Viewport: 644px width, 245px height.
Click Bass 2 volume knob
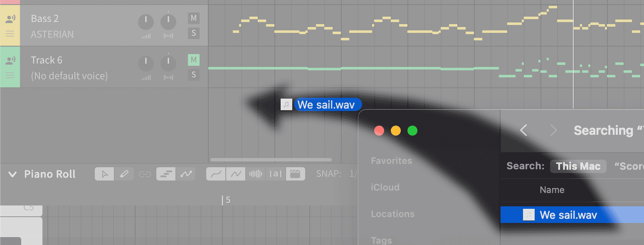pyautogui.click(x=146, y=22)
